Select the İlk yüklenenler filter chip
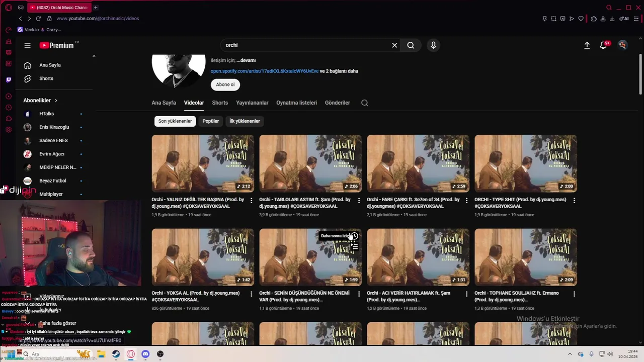 pyautogui.click(x=245, y=121)
